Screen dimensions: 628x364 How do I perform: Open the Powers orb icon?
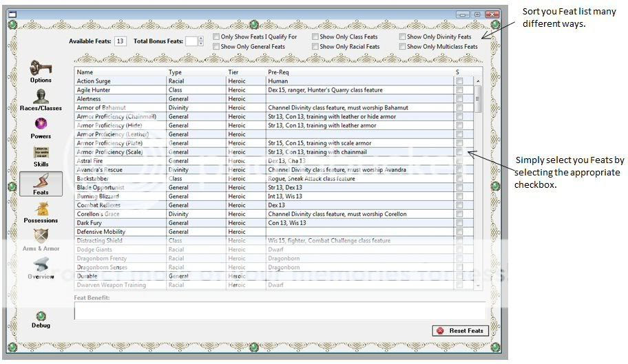coord(41,124)
